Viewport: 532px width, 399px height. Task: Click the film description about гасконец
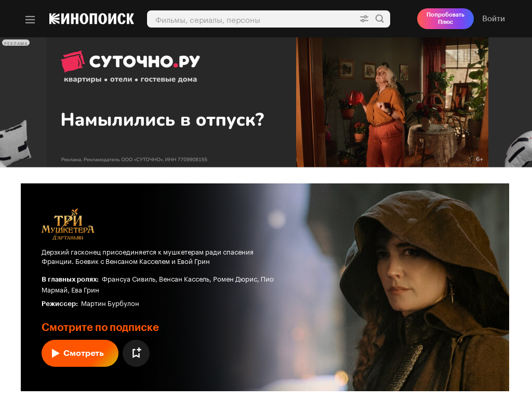click(147, 257)
